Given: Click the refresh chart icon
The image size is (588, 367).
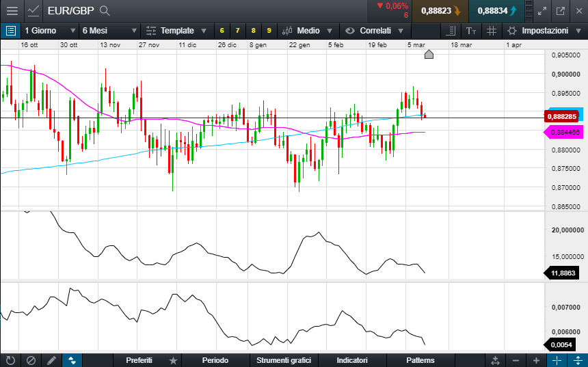Looking at the screenshot, I should click(x=10, y=361).
